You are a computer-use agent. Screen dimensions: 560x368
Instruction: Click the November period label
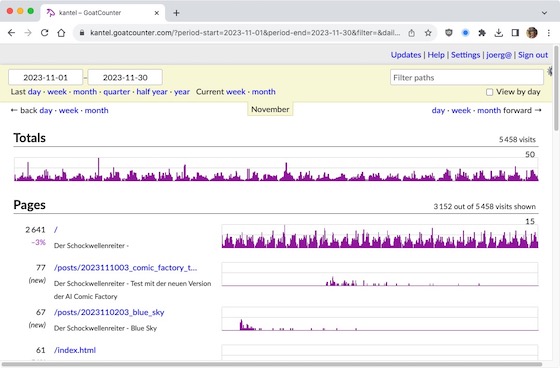[x=270, y=109]
